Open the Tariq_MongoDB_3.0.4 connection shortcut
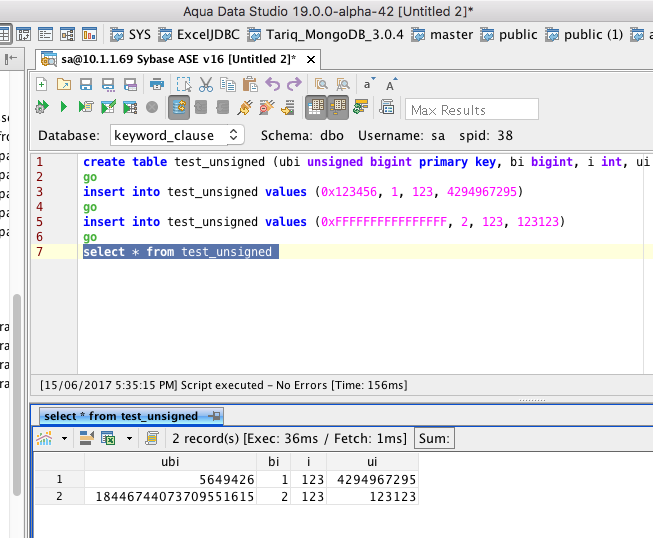The image size is (653, 538). click(x=325, y=35)
